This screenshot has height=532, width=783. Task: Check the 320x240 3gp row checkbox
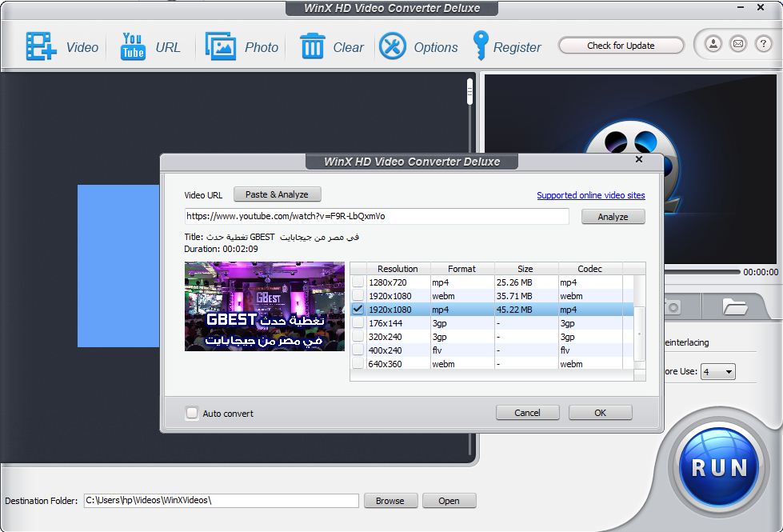(358, 337)
